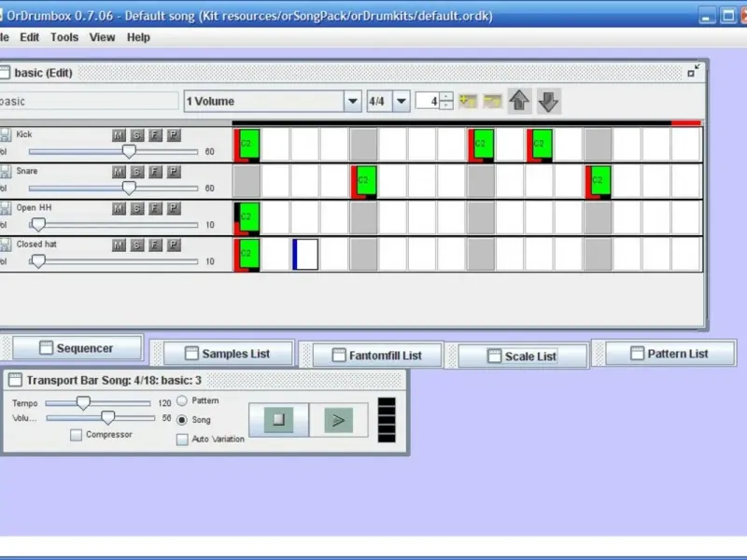Open the Samples List panel
747x560 pixels.
pyautogui.click(x=228, y=354)
